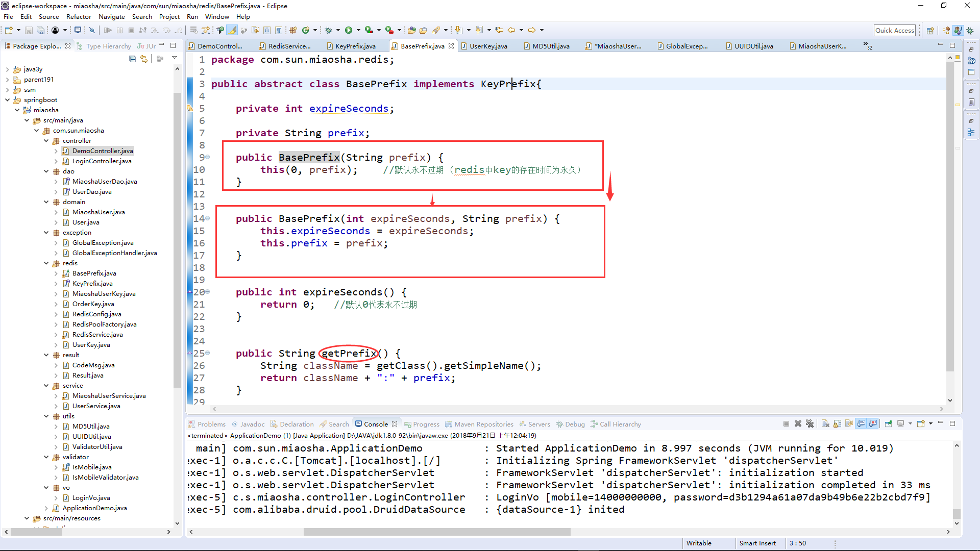This screenshot has height=551, width=980.
Task: Click Collapse All in Package Explorer
Action: coord(133,59)
